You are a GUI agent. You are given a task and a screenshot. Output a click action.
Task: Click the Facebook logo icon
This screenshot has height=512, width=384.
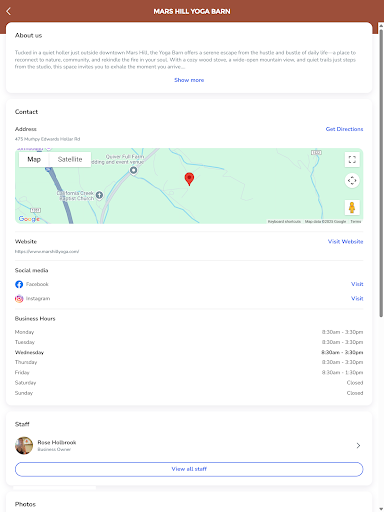tap(19, 284)
